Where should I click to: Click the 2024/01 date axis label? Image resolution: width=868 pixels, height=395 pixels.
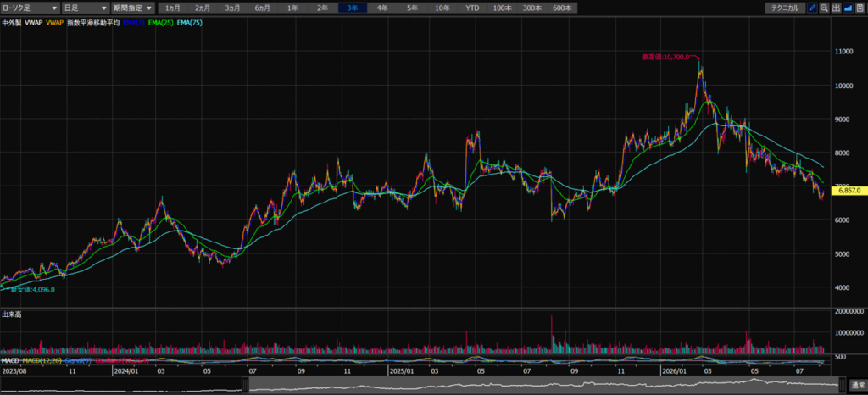point(125,371)
